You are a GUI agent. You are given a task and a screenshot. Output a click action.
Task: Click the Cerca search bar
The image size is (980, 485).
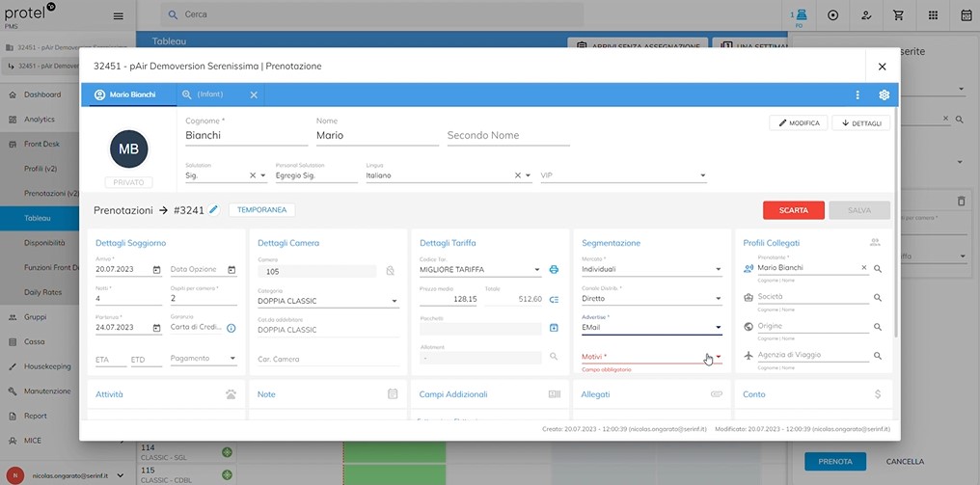tap(372, 14)
